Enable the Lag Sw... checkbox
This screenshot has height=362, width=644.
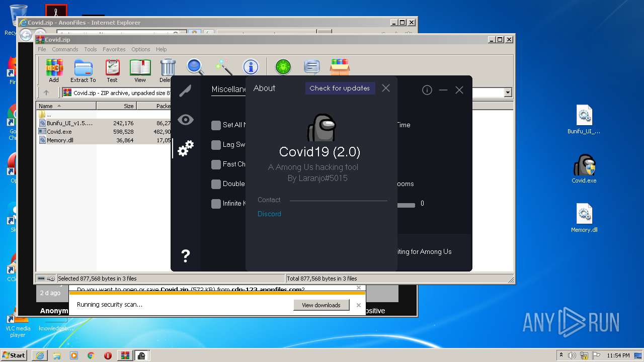point(216,145)
